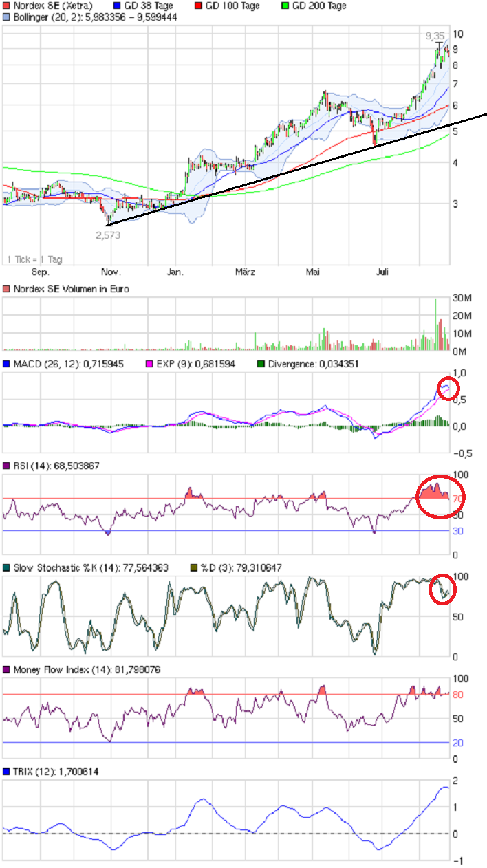487x868 pixels.
Task: Click the TRIX legend color swatch
Action: (x=7, y=772)
